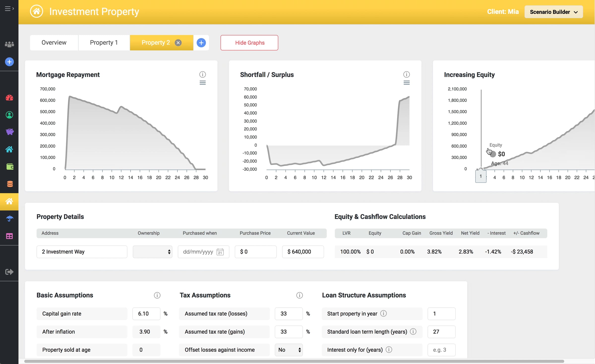The height and width of the screenshot is (364, 595).
Task: Click the blue umbrella insurance sidebar icon
Action: [x=9, y=218]
